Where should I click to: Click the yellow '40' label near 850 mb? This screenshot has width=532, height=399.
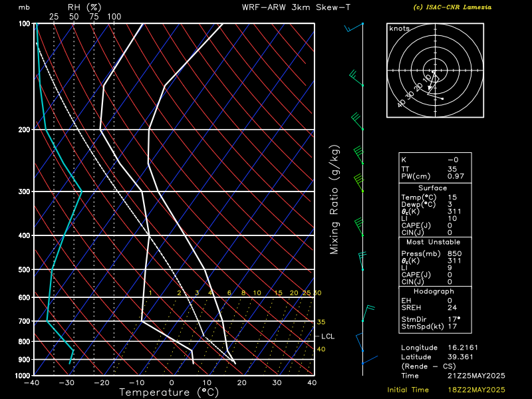coord(321,349)
